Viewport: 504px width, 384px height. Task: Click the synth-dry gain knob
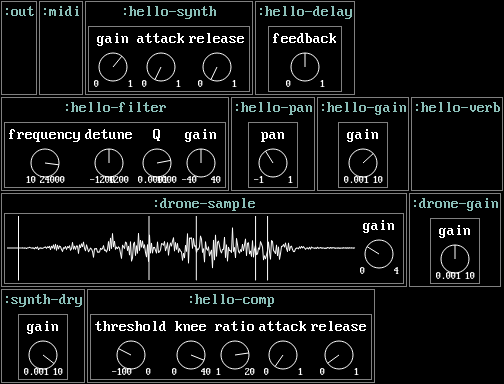pyautogui.click(x=43, y=355)
